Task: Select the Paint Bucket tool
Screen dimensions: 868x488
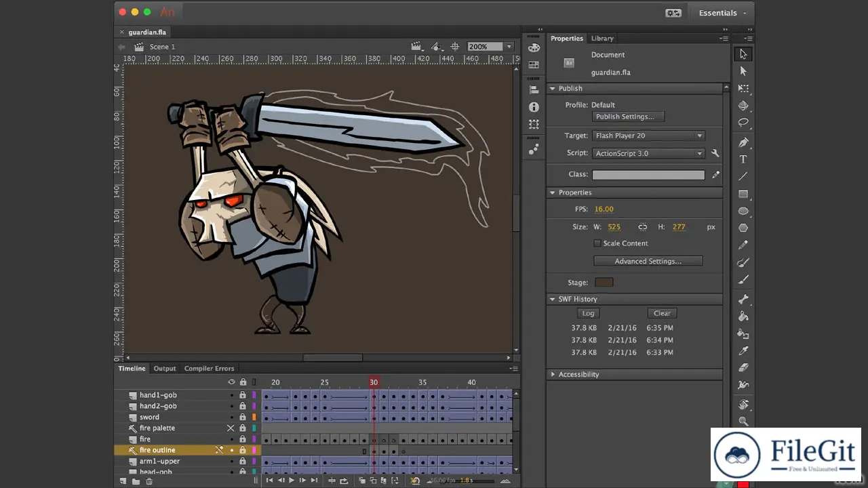Action: [743, 317]
